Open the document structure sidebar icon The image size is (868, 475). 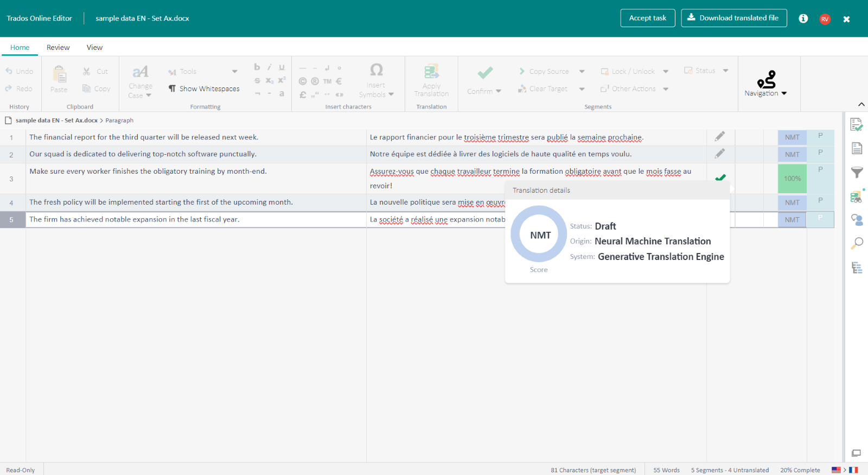857,268
